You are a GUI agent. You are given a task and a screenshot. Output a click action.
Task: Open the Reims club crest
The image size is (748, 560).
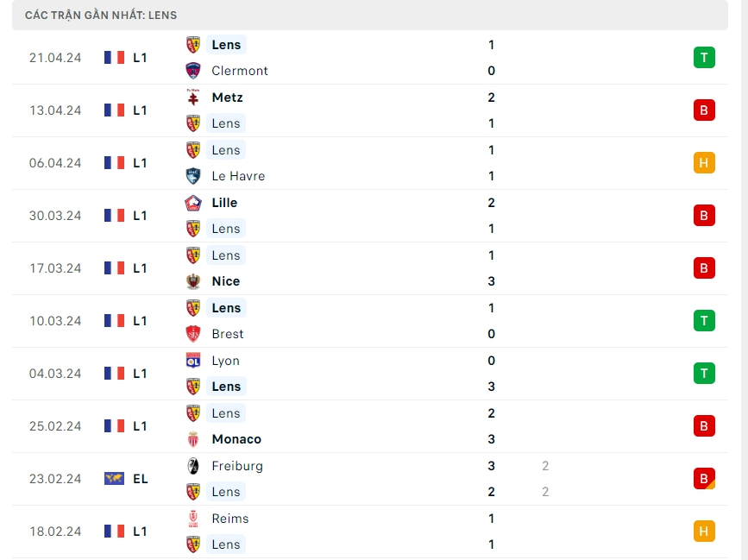(193, 519)
